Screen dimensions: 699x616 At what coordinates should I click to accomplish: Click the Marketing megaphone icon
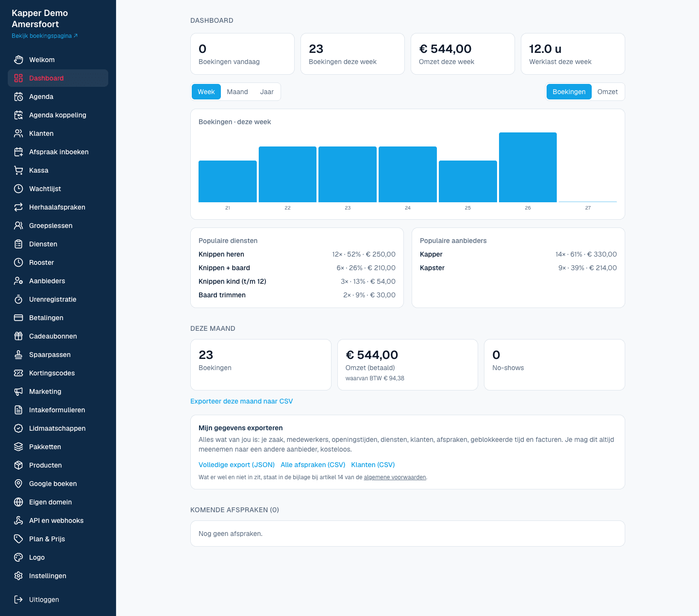[x=18, y=391]
